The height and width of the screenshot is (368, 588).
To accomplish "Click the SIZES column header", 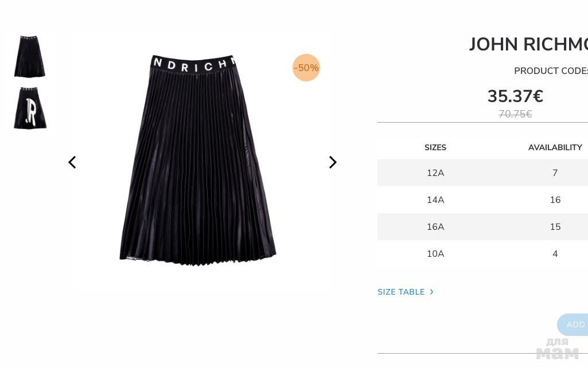I will coord(435,148).
